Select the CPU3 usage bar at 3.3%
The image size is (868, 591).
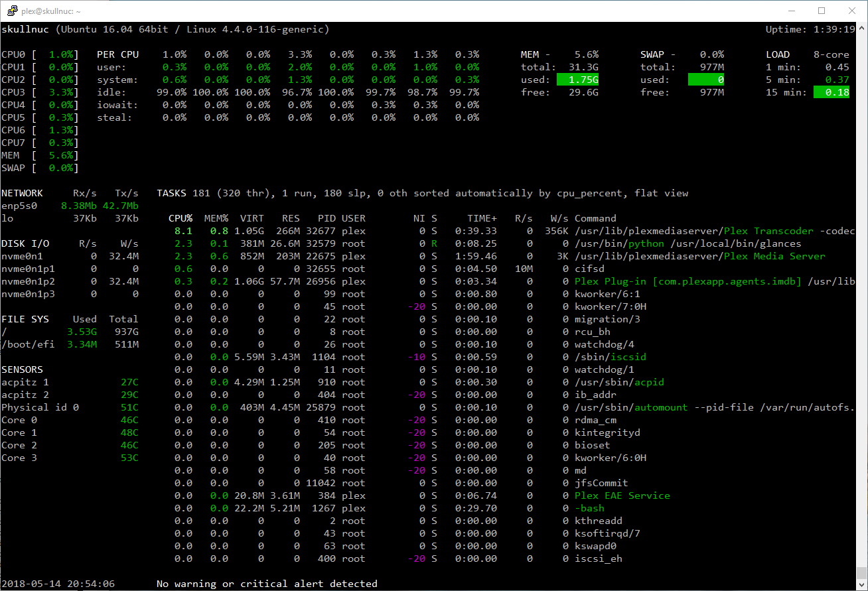[x=40, y=92]
